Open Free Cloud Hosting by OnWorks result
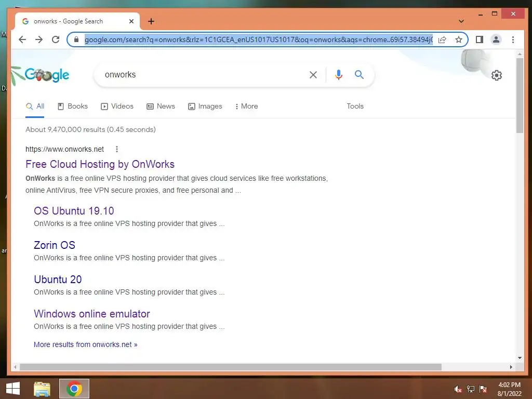The height and width of the screenshot is (399, 532). pyautogui.click(x=100, y=164)
